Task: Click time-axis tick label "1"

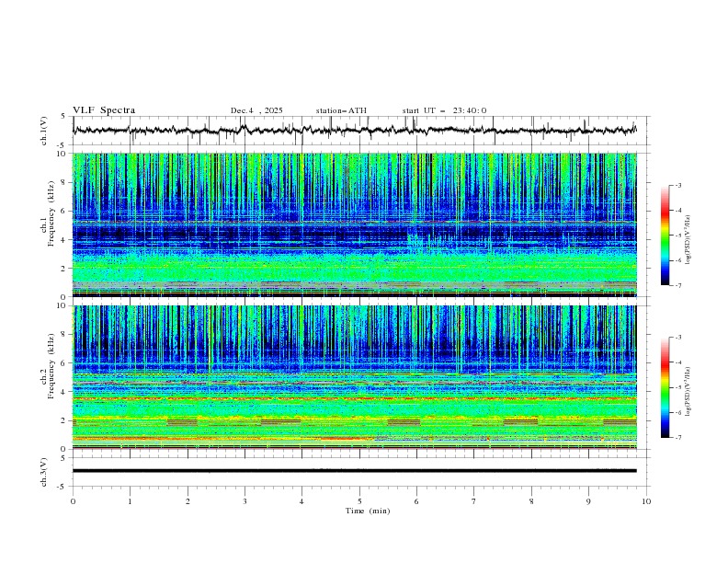Action: click(130, 501)
